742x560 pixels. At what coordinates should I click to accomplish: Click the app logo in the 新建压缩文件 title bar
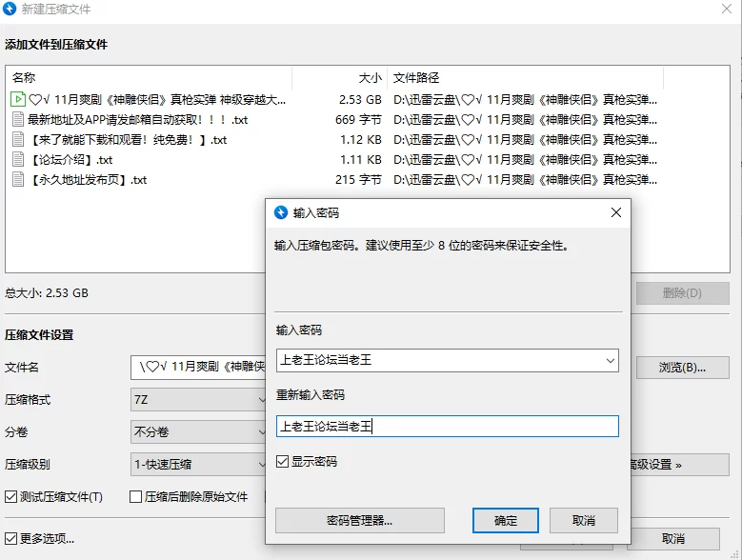(10, 9)
